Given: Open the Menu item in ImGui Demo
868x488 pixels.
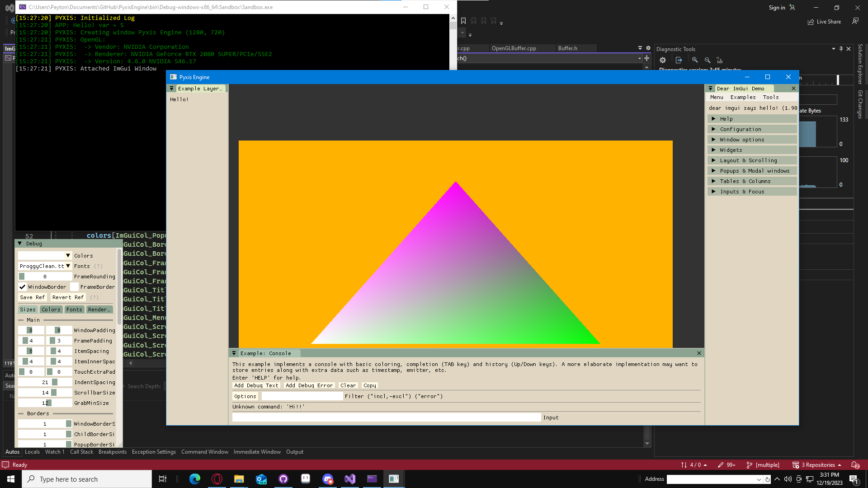Looking at the screenshot, I should point(717,97).
